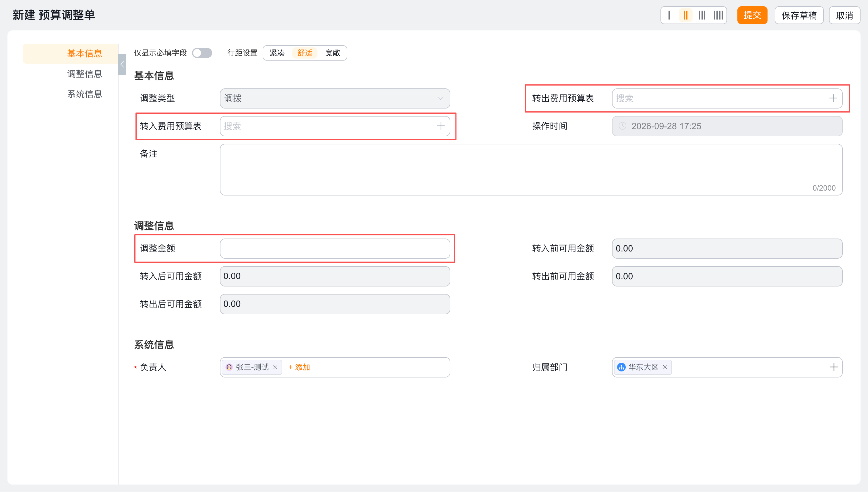The image size is (868, 492).
Task: Remove 张三-测试 from 负责人
Action: pyautogui.click(x=275, y=367)
